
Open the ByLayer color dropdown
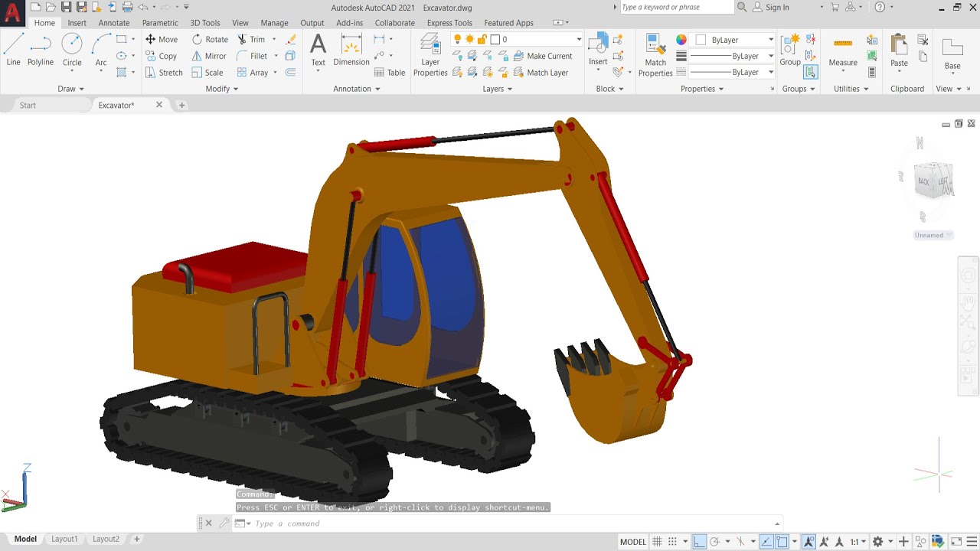[x=770, y=40]
